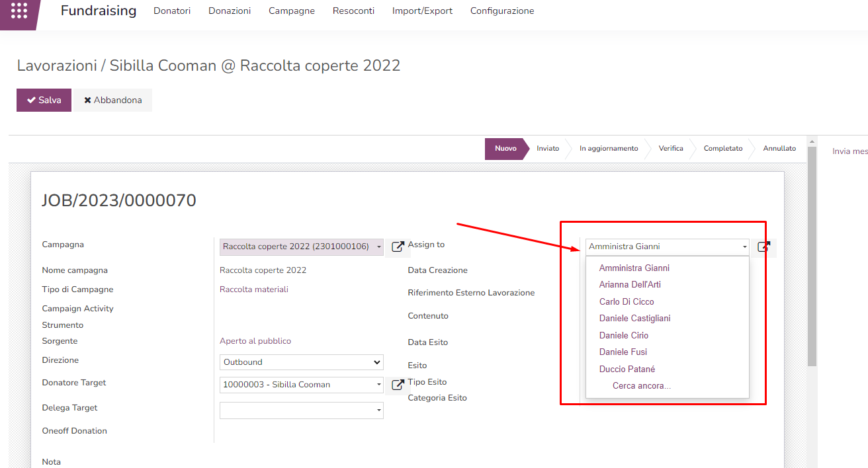Image resolution: width=868 pixels, height=468 pixels.
Task: Open the apps grid menu icon
Action: pyautogui.click(x=19, y=11)
